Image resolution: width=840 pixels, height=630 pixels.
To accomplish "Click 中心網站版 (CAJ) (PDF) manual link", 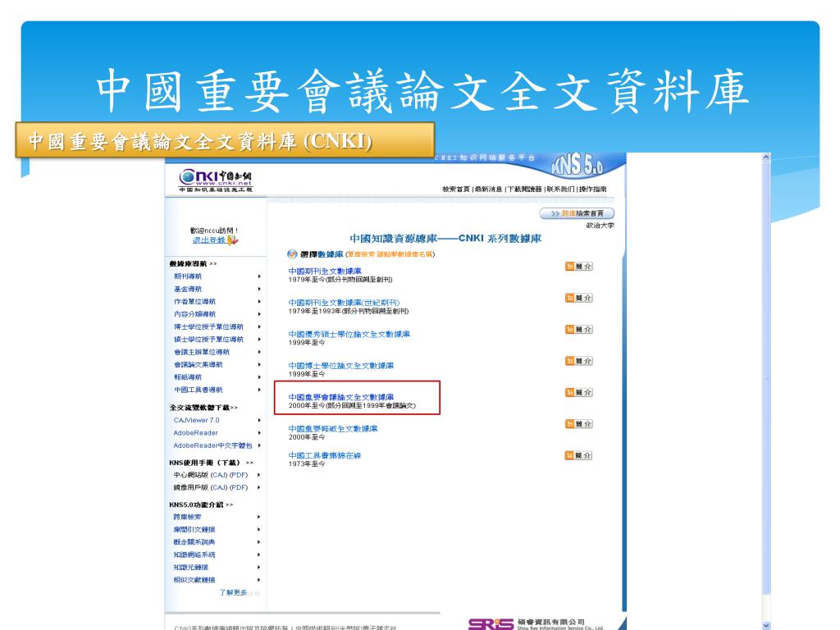I will [211, 475].
